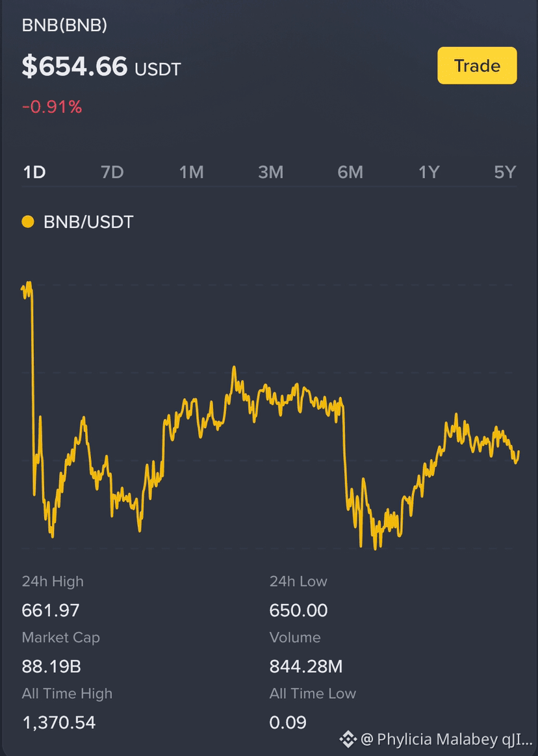Click the yellow BNB/USDT legend dot
This screenshot has height=756, width=538.
point(28,221)
